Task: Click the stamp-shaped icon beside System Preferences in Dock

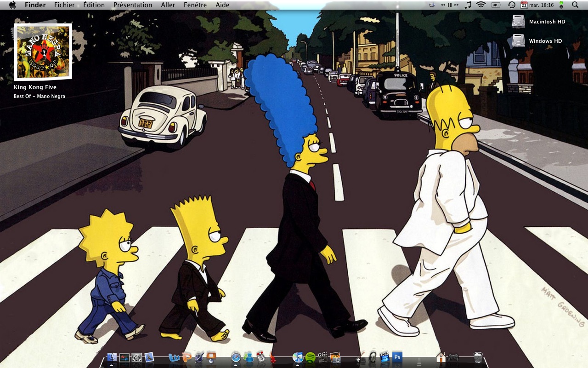Action: click(x=149, y=357)
